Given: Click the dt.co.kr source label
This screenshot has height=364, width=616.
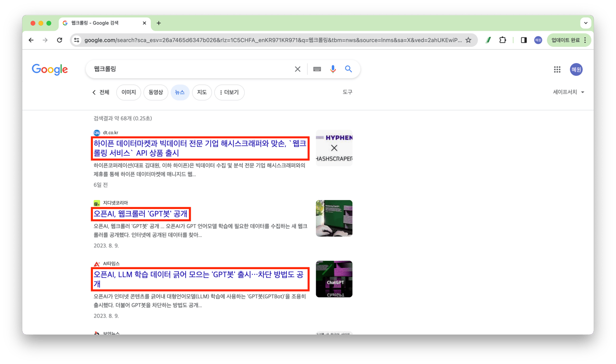Looking at the screenshot, I should click(x=110, y=133).
